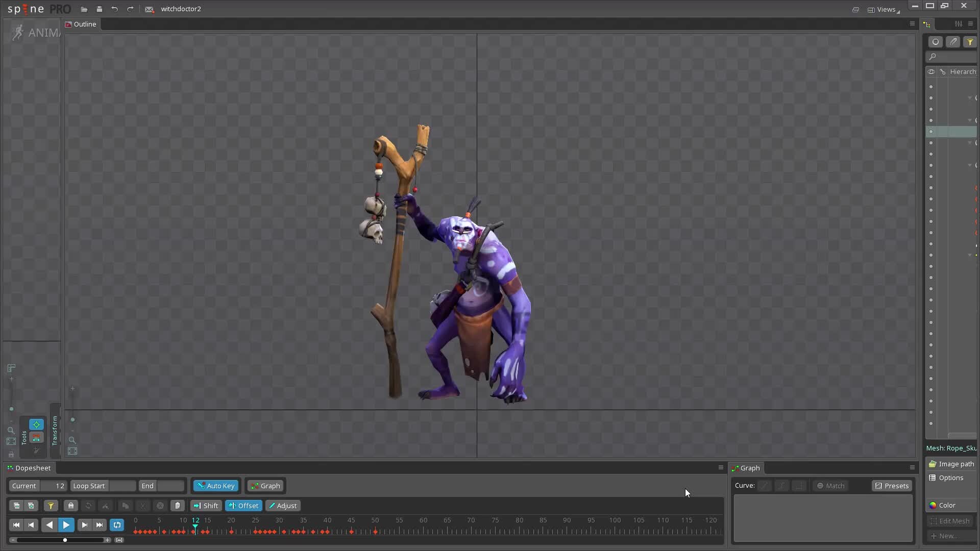
Task: Toggle the Offset mode in the Dopesheet
Action: tap(243, 506)
